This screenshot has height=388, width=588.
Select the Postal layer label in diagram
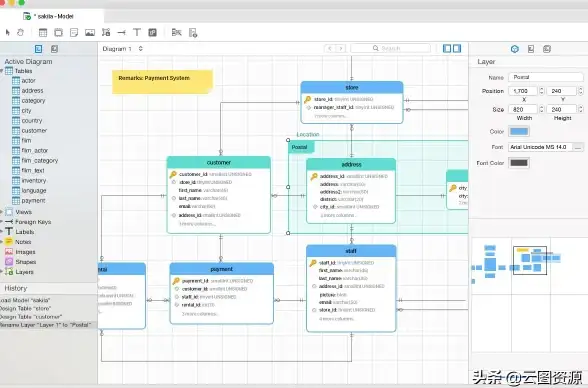click(x=300, y=147)
